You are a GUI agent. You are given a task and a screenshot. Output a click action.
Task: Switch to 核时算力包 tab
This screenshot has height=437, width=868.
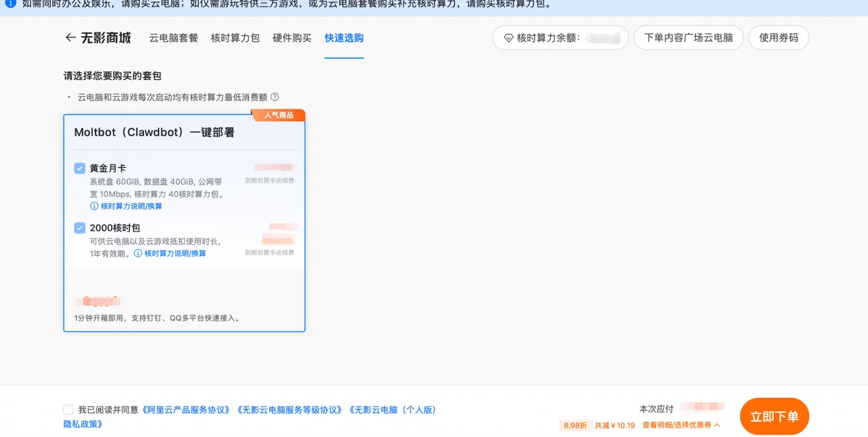[x=235, y=38]
